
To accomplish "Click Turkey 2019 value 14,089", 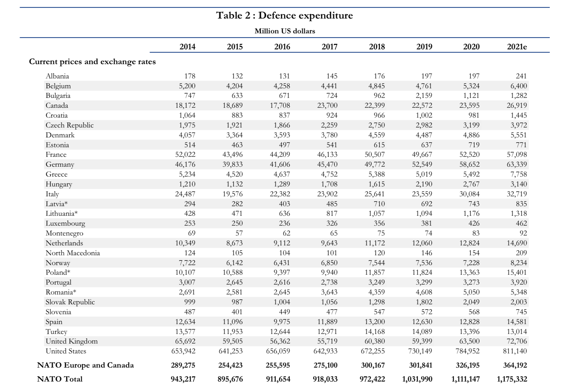I will point(422,332).
